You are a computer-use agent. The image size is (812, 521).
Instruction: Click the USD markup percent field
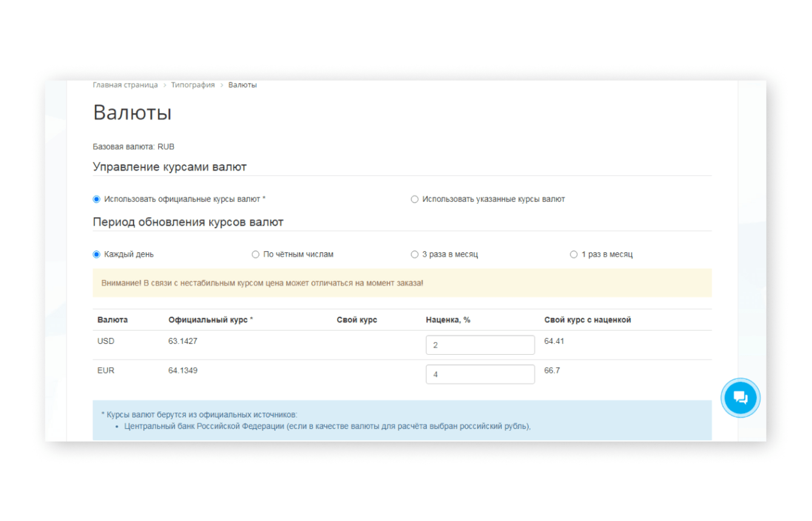pos(480,345)
